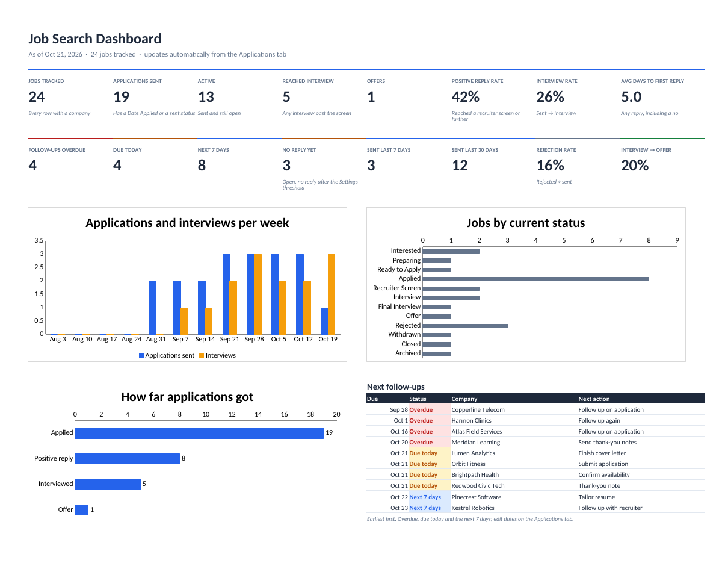The width and height of the screenshot is (728, 563).
Task: Click the Rejected bar in status chart
Action: coord(465,326)
